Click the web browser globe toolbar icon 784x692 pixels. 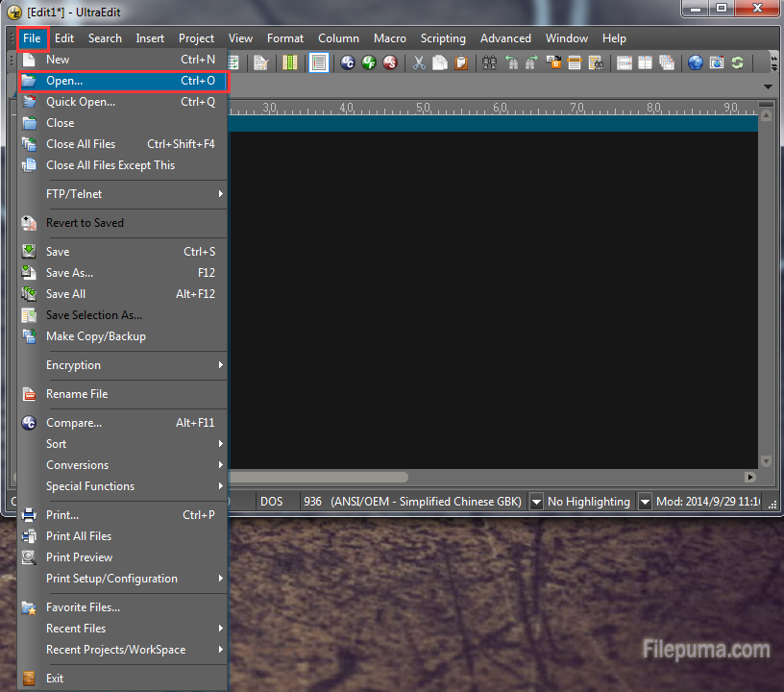[696, 63]
